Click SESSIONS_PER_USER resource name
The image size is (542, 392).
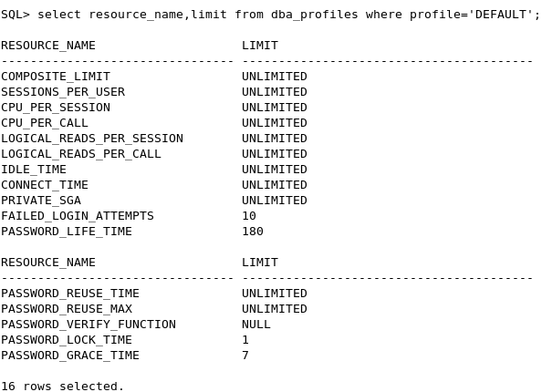63,92
